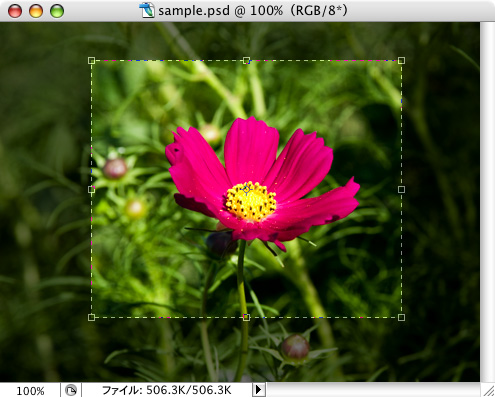Screen dimensions: 495x397
Task: Click the bottom-left crop handle
Action: [x=91, y=317]
